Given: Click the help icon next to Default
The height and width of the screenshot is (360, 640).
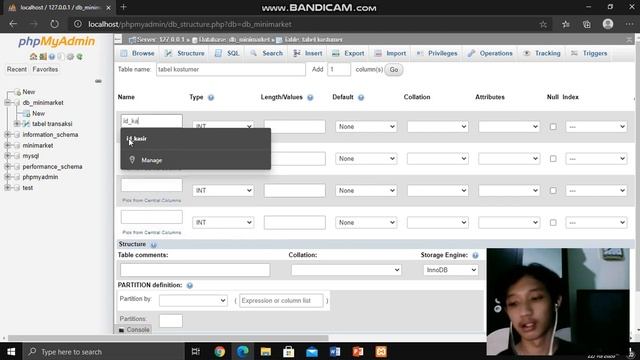Looking at the screenshot, I should click(361, 97).
